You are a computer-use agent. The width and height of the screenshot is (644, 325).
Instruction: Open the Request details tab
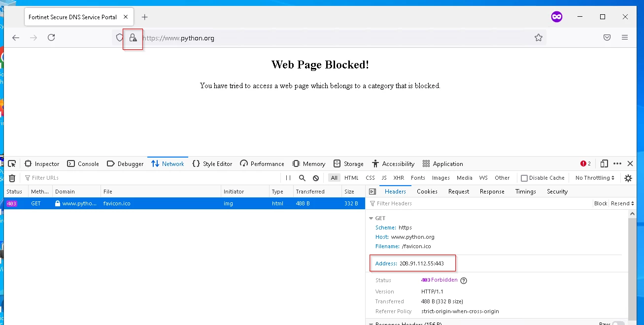459,192
